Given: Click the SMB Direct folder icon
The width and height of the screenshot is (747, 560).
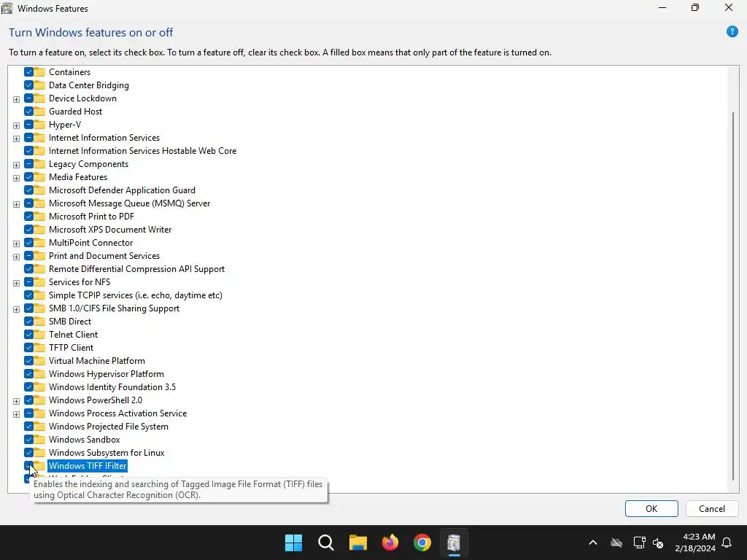Looking at the screenshot, I should (39, 322).
